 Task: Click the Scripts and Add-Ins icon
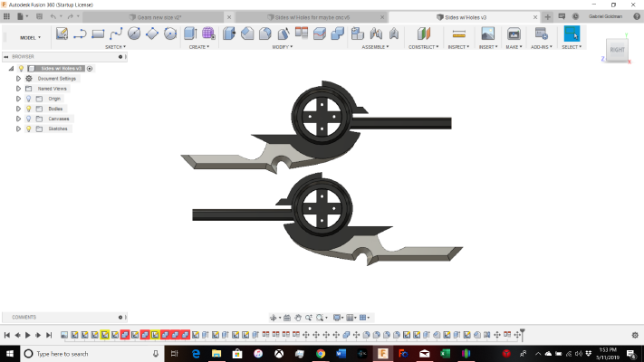click(542, 33)
